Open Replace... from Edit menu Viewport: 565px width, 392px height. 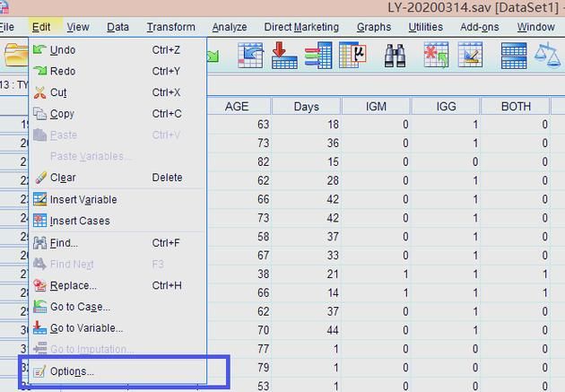(117, 285)
